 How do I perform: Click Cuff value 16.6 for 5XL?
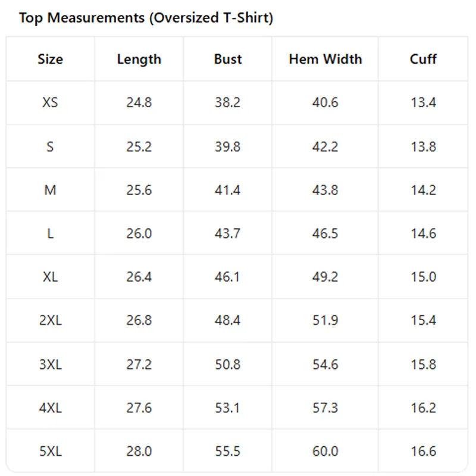[423, 452]
